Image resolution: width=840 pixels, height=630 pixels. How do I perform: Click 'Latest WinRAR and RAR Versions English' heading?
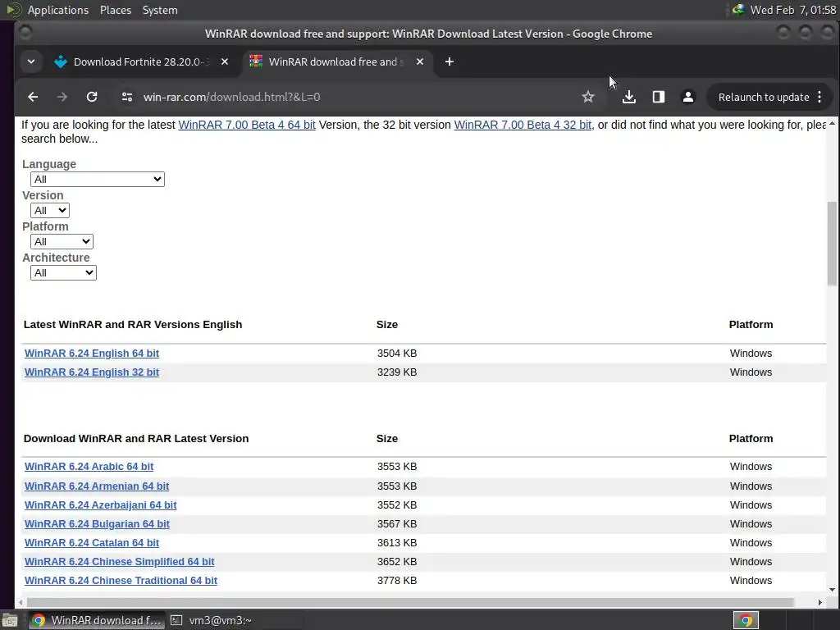(x=133, y=325)
